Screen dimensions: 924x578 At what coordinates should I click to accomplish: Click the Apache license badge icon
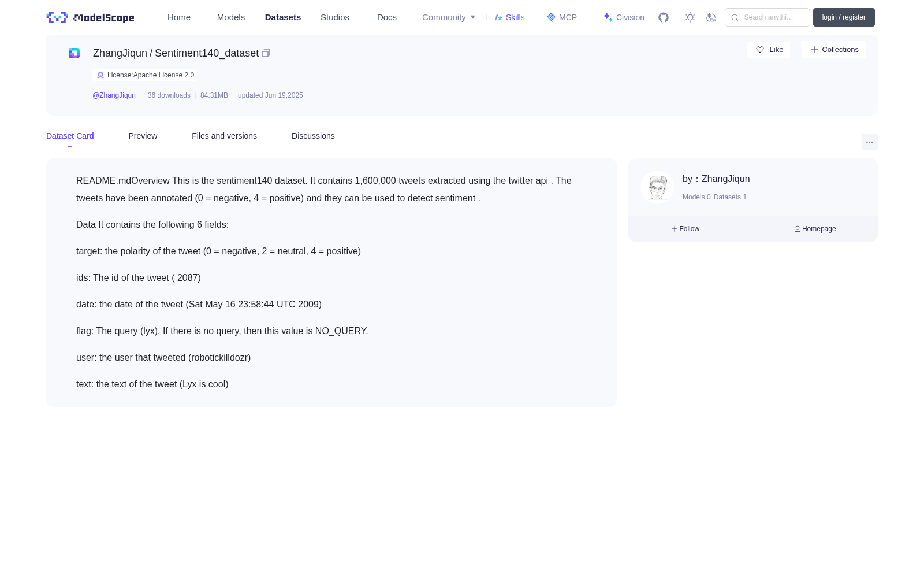coord(100,75)
